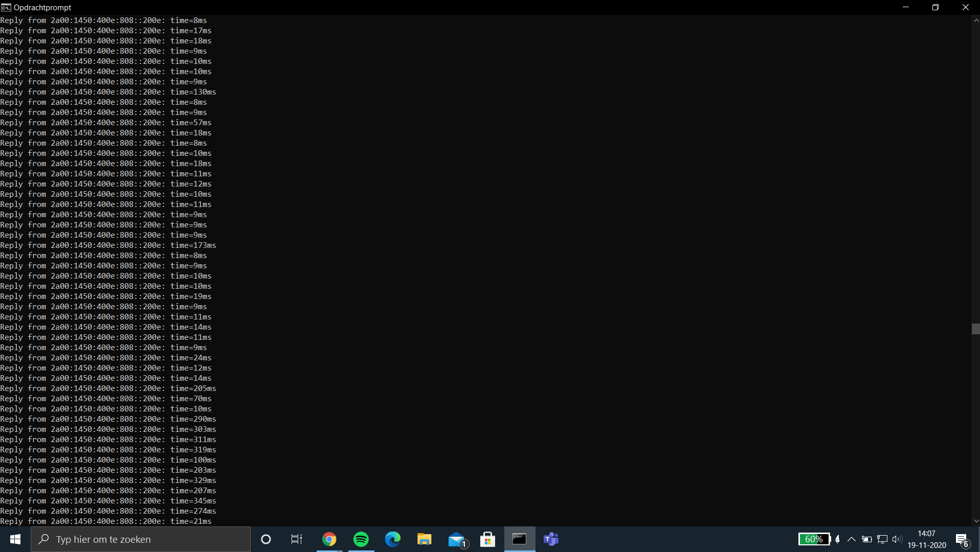
Task: Click the reply line with time=329ms
Action: click(108, 480)
